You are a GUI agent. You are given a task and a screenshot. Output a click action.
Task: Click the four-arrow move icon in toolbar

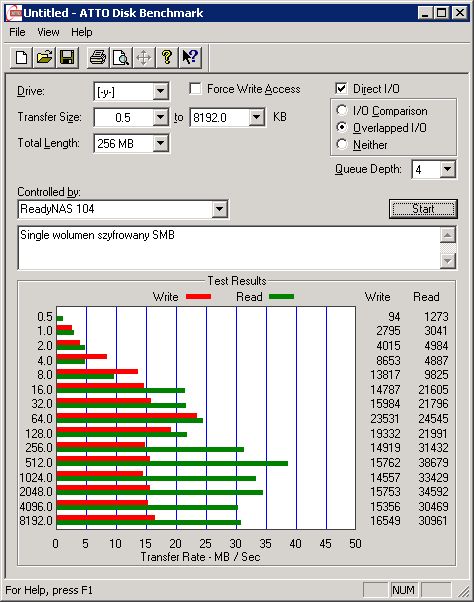[144, 58]
